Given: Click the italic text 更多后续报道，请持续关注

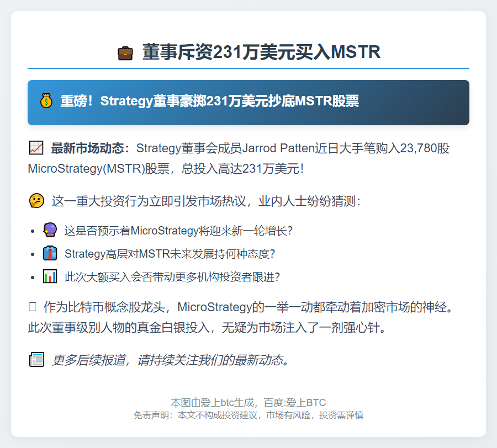Looking at the screenshot, I should click(170, 361).
